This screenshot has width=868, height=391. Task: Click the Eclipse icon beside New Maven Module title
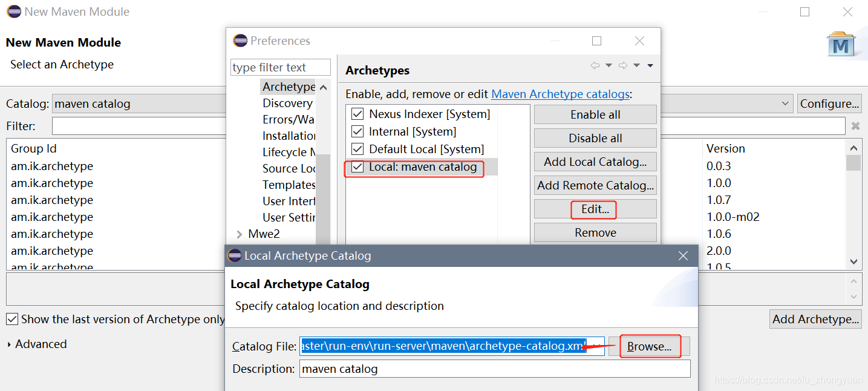[13, 11]
